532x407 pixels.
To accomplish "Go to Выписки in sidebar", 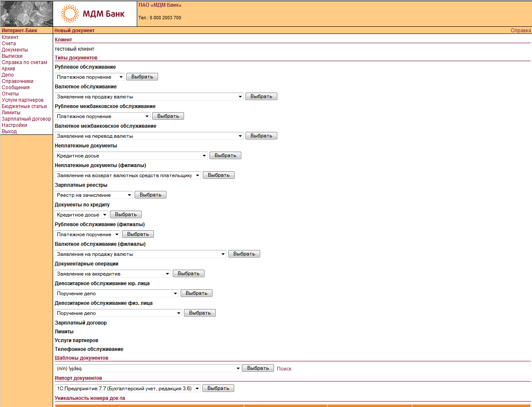I will (12, 56).
